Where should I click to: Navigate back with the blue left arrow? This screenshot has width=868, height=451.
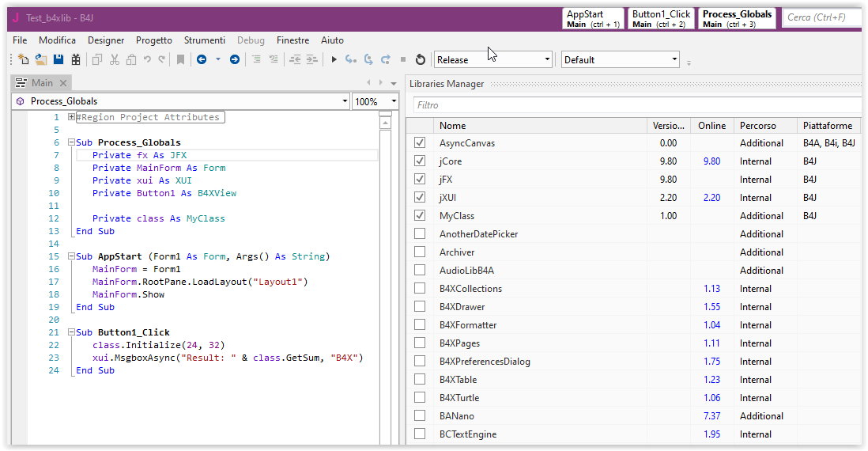click(x=202, y=59)
